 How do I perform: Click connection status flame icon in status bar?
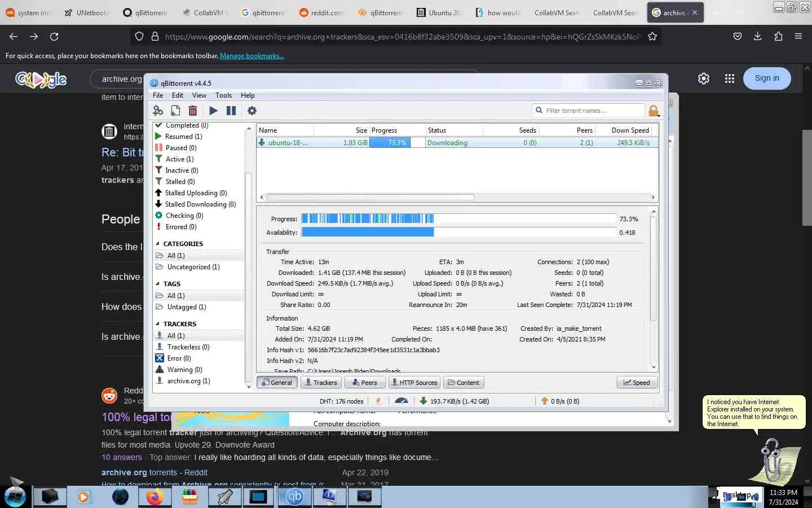coord(378,401)
